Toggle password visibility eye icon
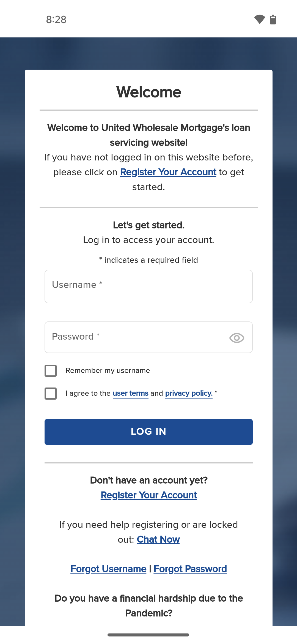The width and height of the screenshot is (297, 644). pos(237,338)
